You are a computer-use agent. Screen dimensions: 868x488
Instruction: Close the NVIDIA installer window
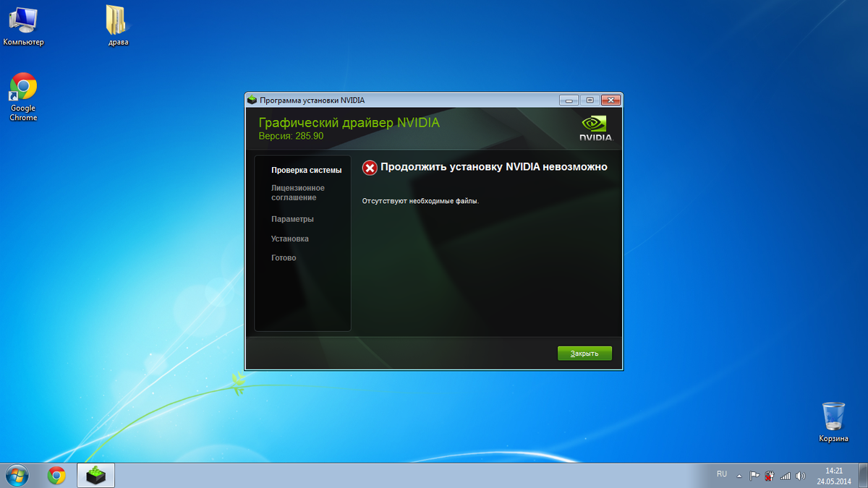(610, 100)
